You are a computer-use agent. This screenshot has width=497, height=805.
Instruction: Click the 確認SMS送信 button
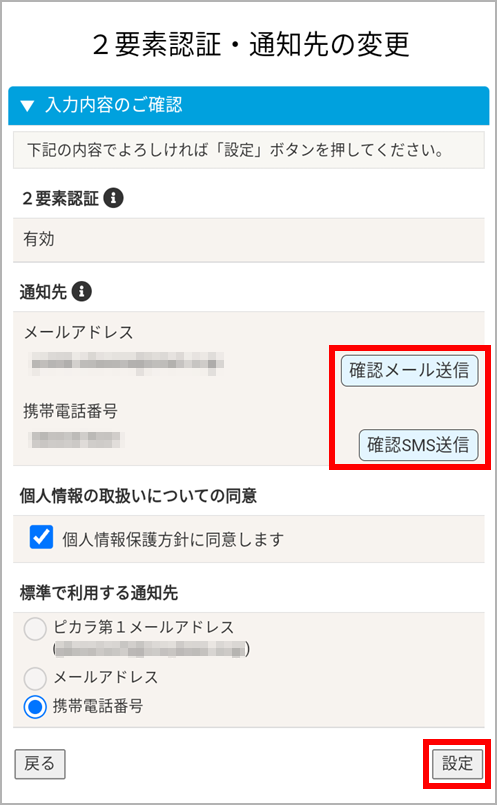(418, 445)
